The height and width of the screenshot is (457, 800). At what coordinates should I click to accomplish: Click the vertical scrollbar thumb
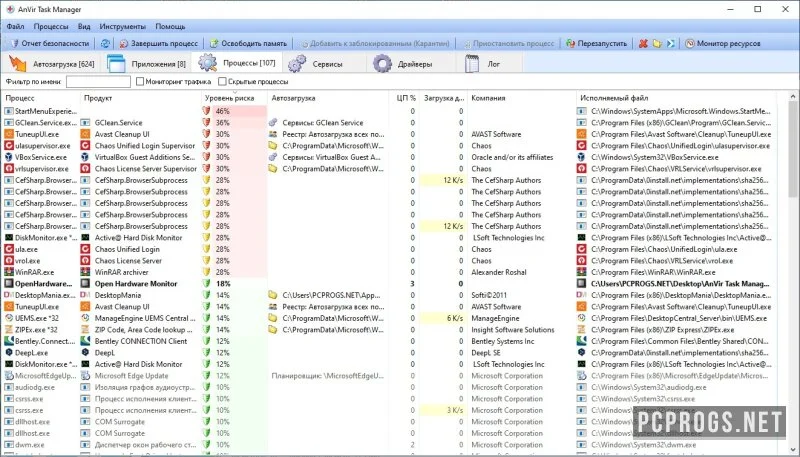click(793, 149)
